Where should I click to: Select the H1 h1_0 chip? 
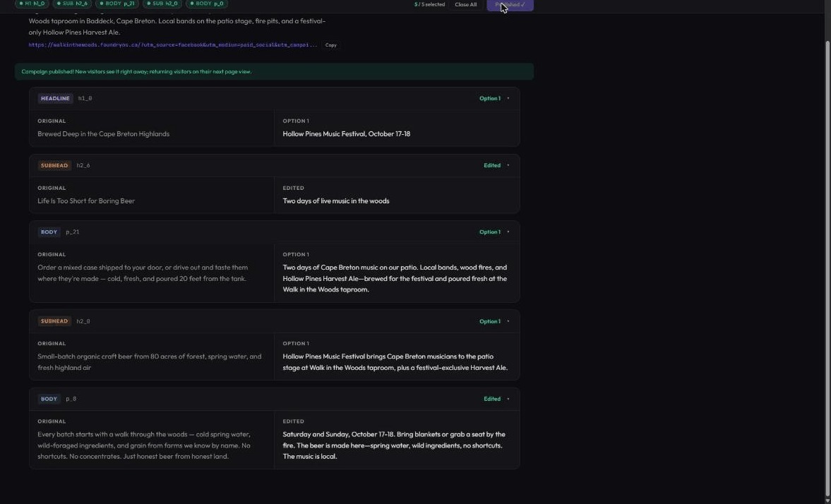pos(32,4)
